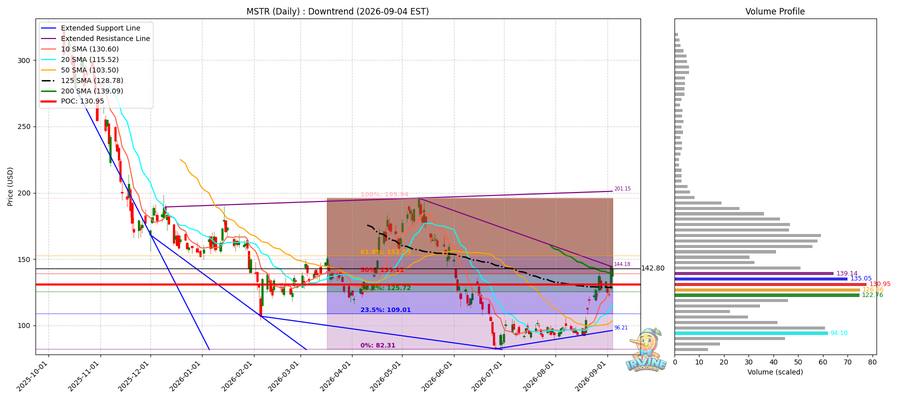
Task: Click the 200 price axis tick
Action: tap(24, 193)
